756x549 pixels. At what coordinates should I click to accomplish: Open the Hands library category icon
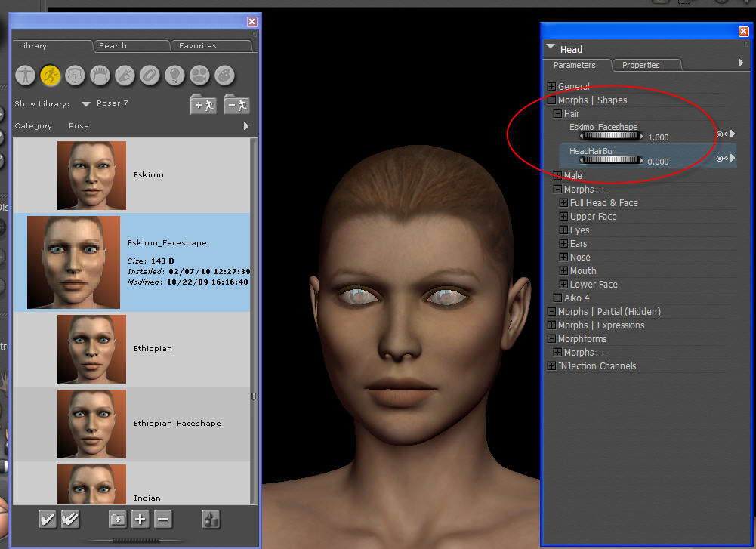(x=125, y=74)
